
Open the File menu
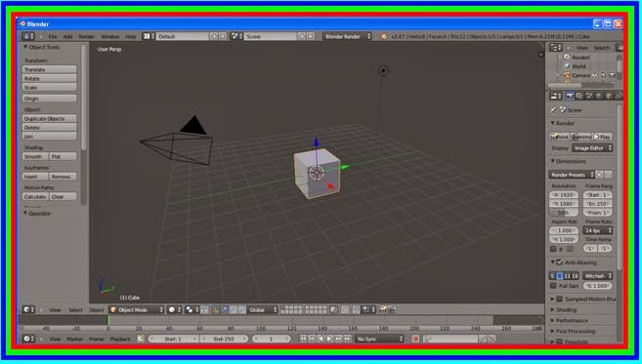click(53, 36)
